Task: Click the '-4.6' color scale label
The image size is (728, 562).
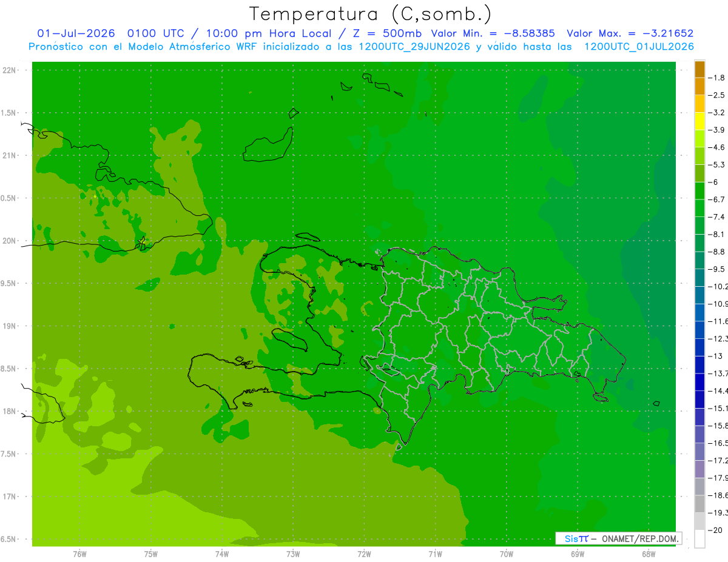Action: pos(717,147)
